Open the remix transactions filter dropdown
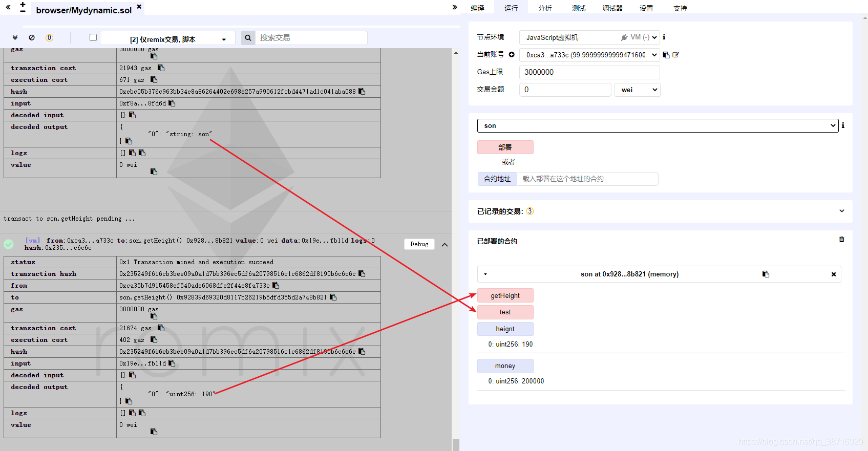The width and height of the screenshot is (868, 451). pos(167,39)
